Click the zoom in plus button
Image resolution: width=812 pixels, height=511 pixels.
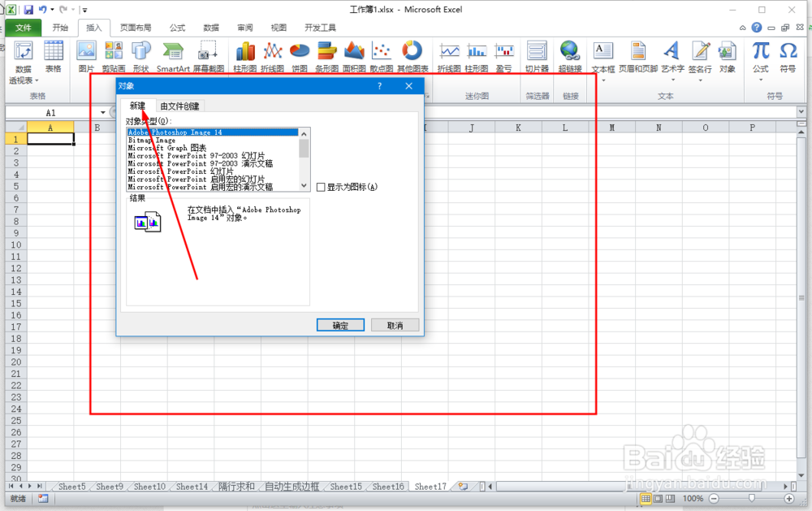tap(789, 499)
